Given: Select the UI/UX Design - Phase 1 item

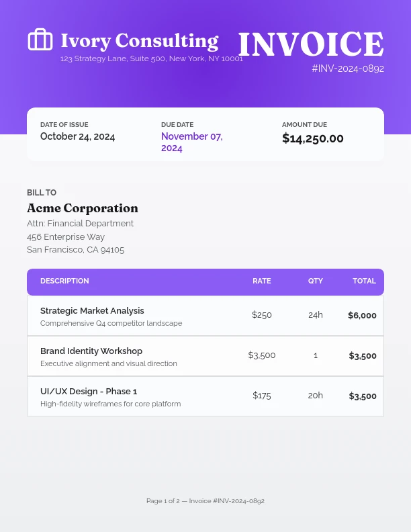Looking at the screenshot, I should pos(89,392).
